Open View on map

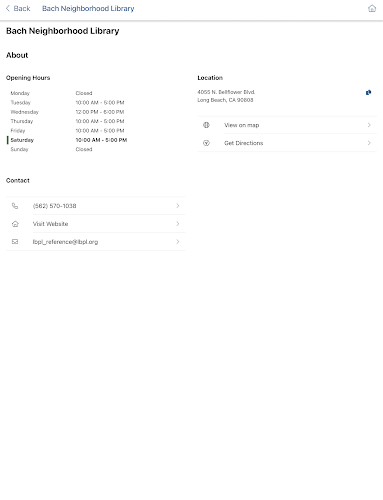287,125
